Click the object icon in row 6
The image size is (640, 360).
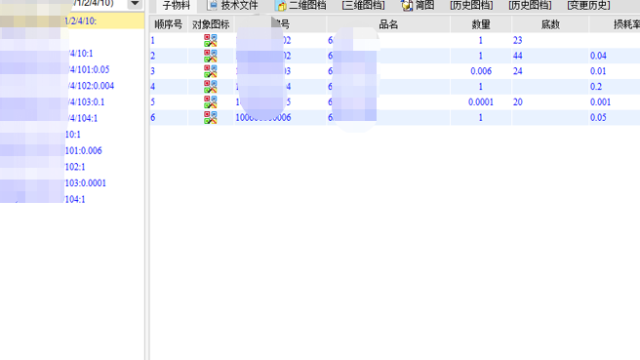(211, 118)
